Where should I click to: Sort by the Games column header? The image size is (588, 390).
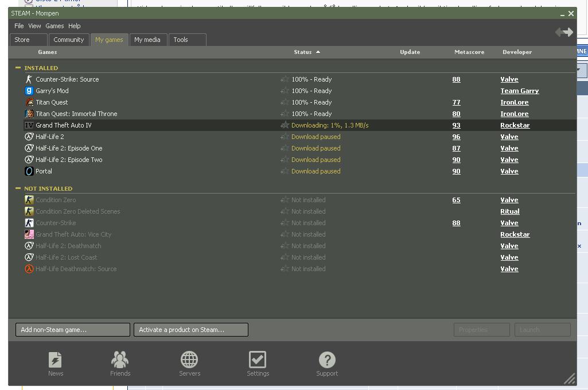48,52
